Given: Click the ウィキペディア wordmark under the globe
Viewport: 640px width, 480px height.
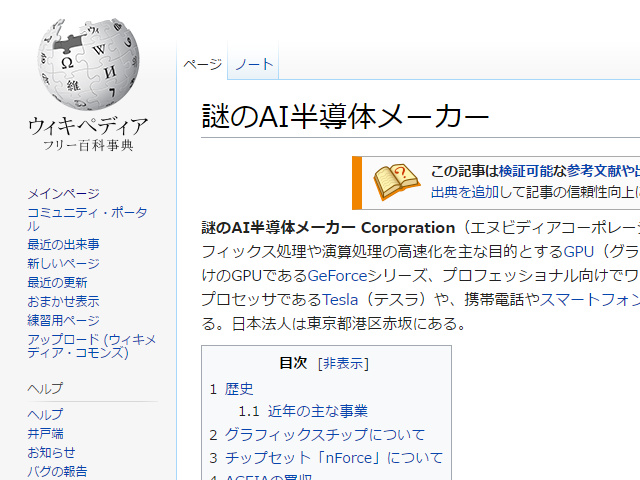Looking at the screenshot, I should [88, 126].
